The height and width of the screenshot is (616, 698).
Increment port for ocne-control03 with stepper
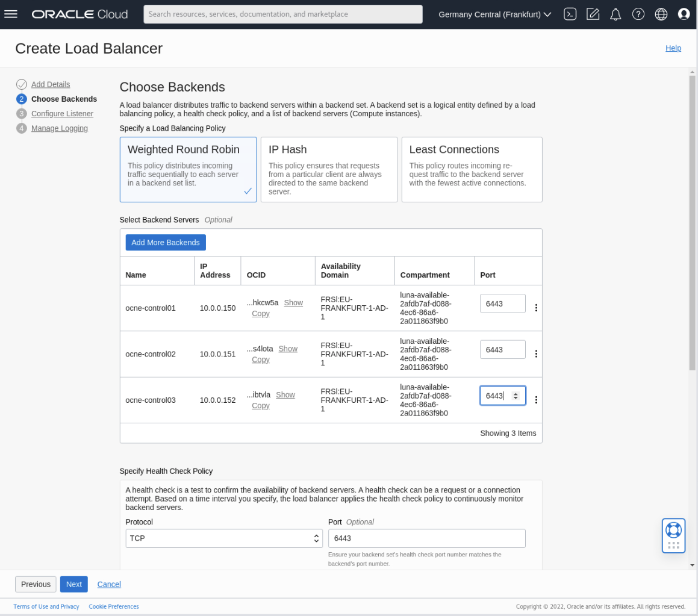516,392
